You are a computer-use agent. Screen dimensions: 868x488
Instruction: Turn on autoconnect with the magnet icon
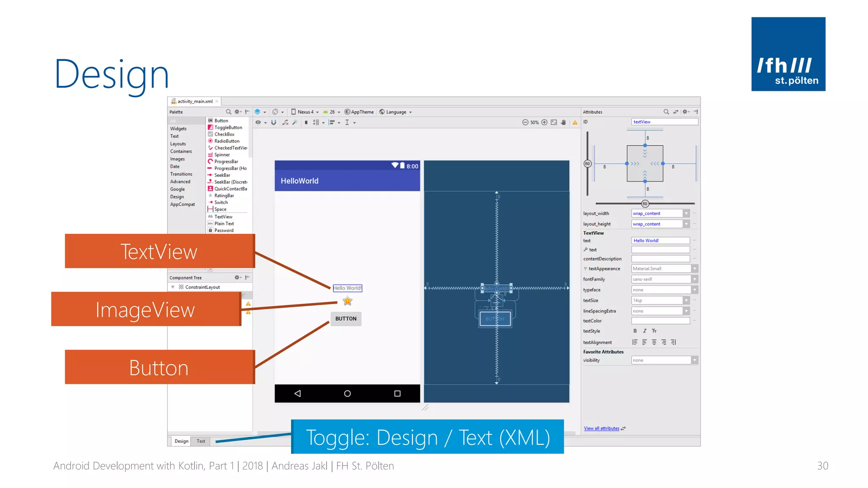tap(273, 122)
